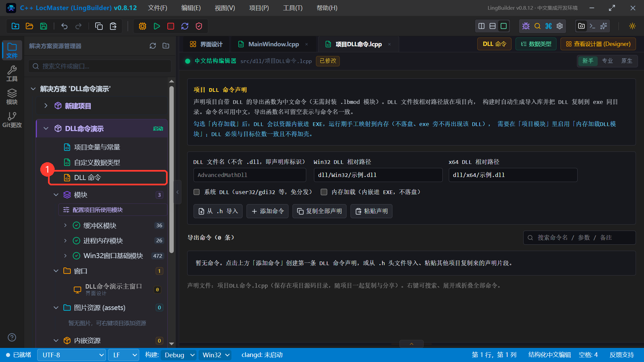
Task: Open the terminal prompt icon
Action: coord(593,26)
